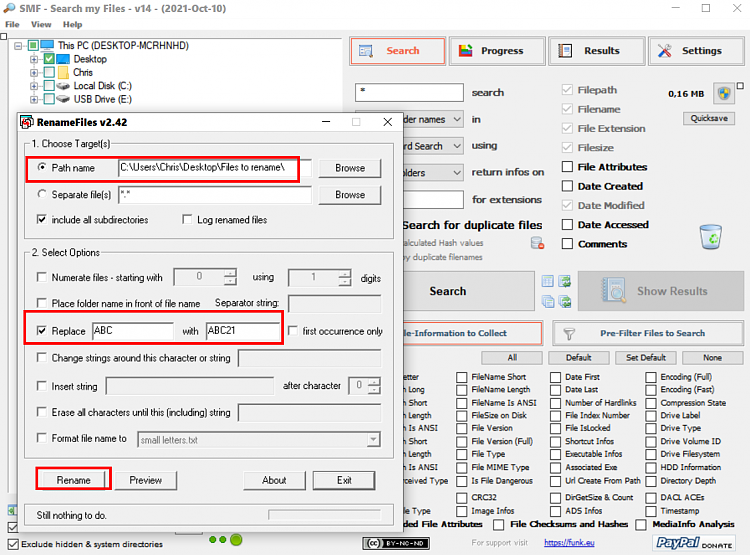Check Format file name to option
This screenshot has height=555, width=750.
tap(42, 438)
